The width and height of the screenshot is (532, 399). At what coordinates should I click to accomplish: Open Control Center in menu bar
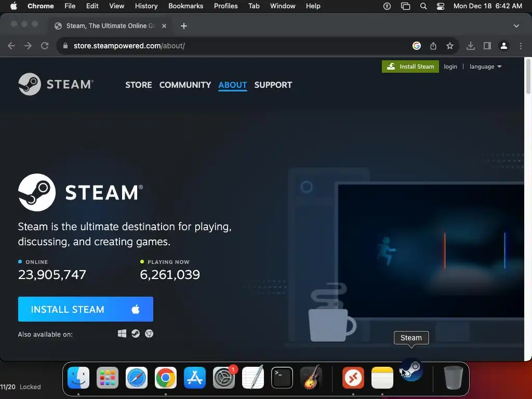click(441, 6)
